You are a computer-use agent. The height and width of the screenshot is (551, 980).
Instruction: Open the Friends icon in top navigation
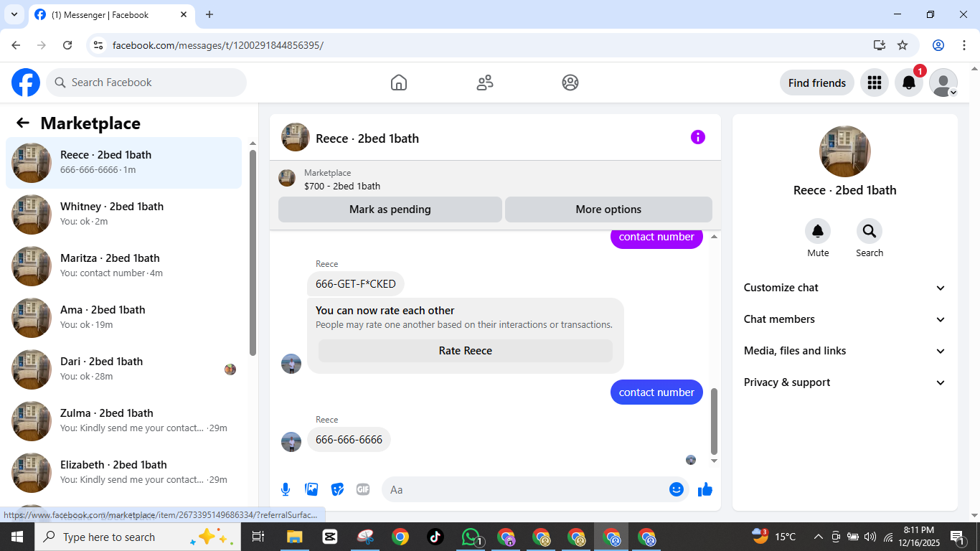click(485, 83)
